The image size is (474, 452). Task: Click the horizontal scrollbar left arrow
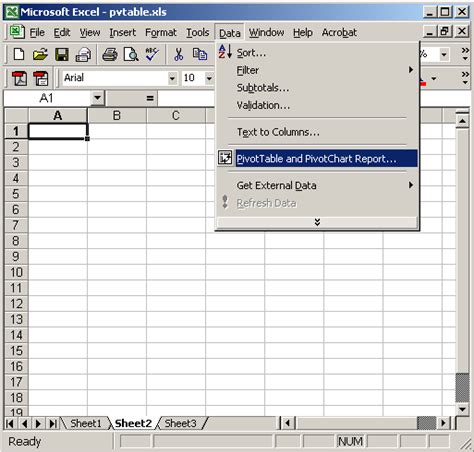click(x=288, y=423)
